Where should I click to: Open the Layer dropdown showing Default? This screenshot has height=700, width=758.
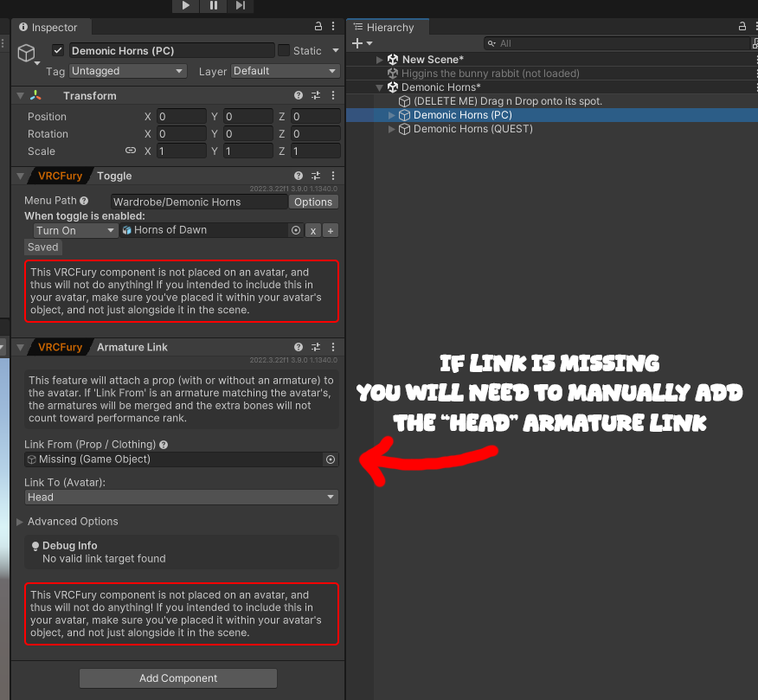point(286,71)
